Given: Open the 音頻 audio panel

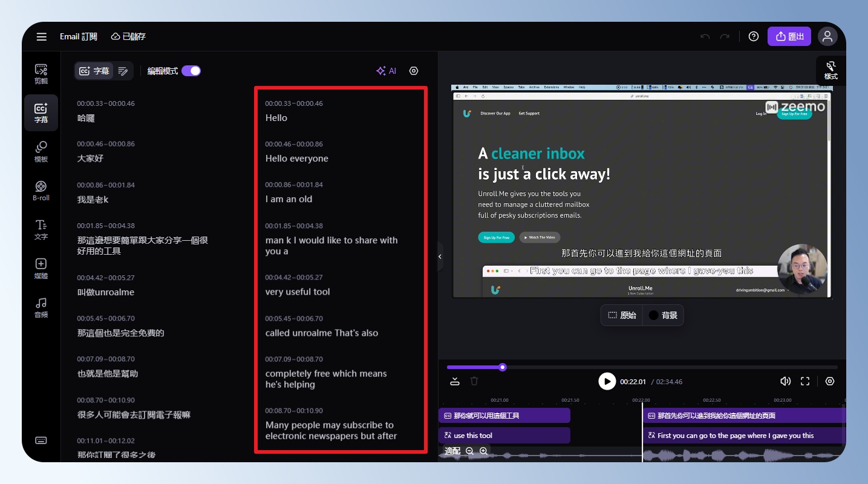Looking at the screenshot, I should [x=41, y=307].
